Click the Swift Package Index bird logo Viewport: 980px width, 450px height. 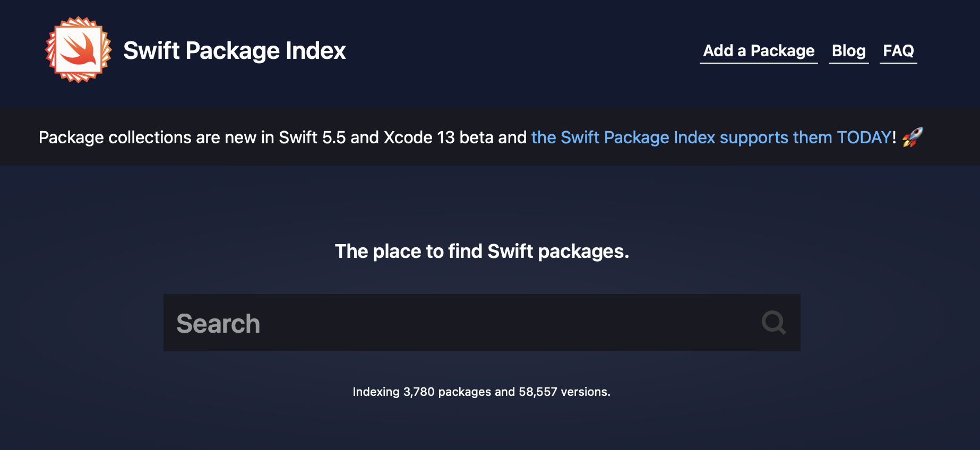pyautogui.click(x=79, y=50)
